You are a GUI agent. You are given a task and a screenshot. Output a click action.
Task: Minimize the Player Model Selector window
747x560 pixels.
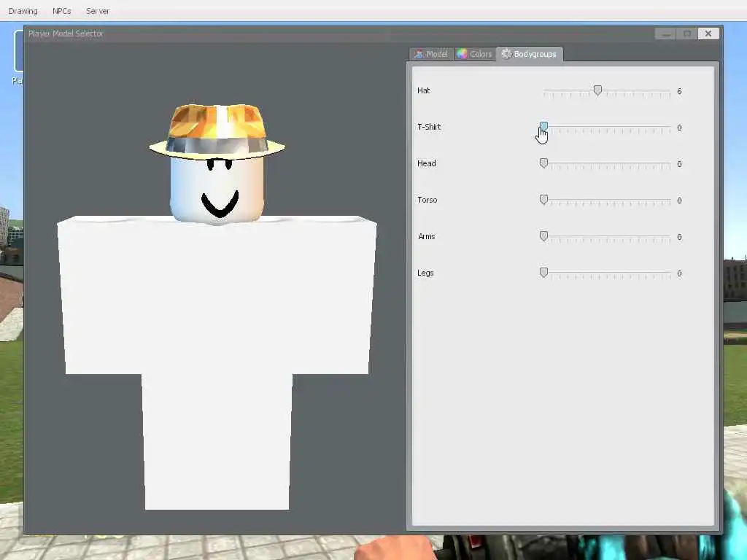click(x=665, y=34)
